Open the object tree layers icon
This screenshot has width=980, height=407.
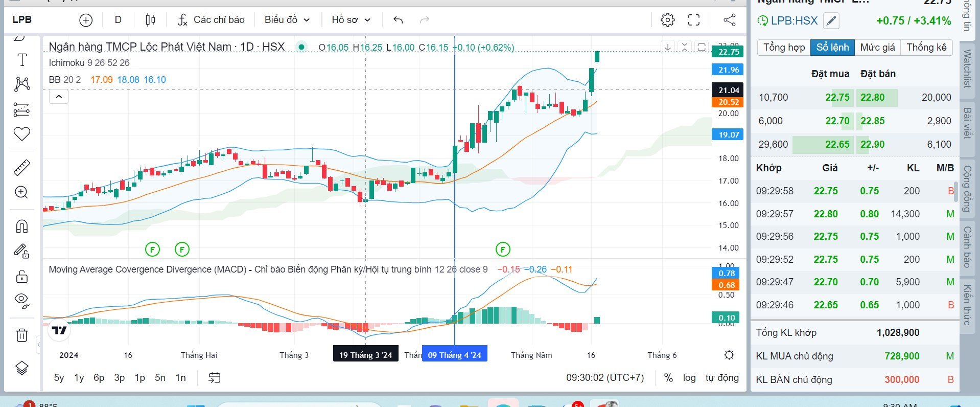coord(22,368)
